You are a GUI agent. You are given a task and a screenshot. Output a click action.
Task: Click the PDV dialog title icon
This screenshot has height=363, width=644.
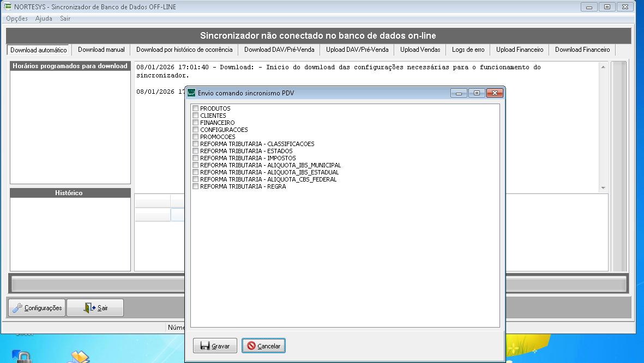(x=191, y=93)
